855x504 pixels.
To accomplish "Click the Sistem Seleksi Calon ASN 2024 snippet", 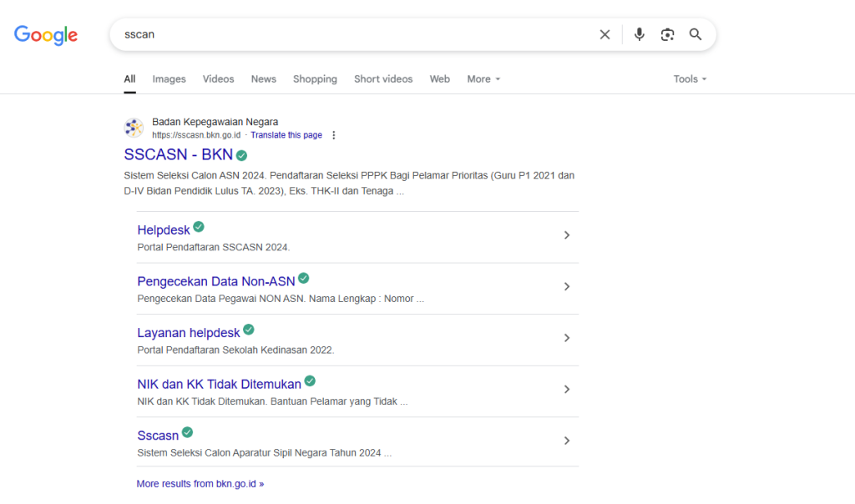I will [349, 183].
